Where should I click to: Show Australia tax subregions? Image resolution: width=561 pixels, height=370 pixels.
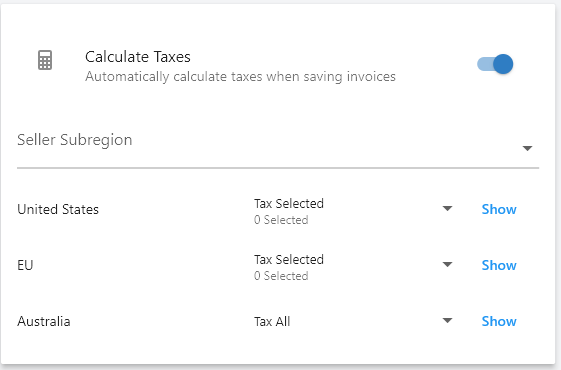499,322
